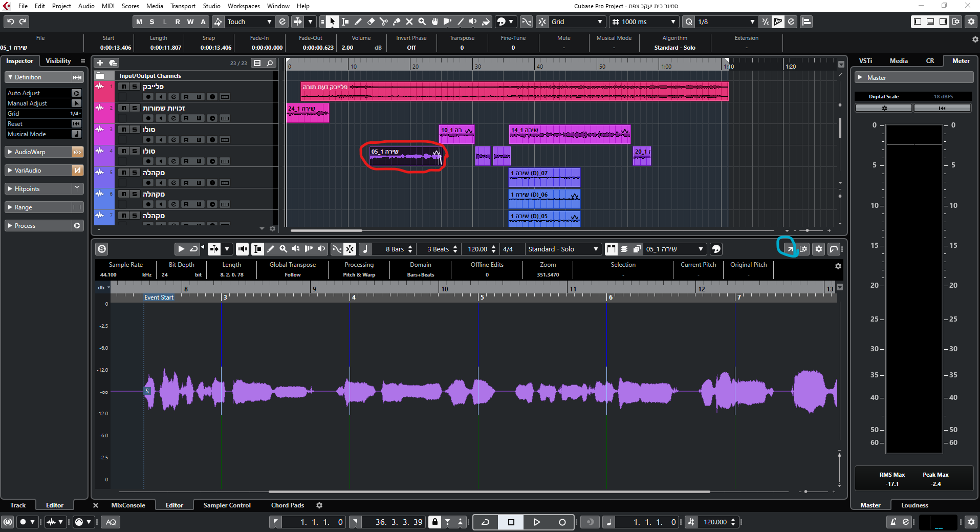
Task: Select the Line tool
Action: point(461,22)
